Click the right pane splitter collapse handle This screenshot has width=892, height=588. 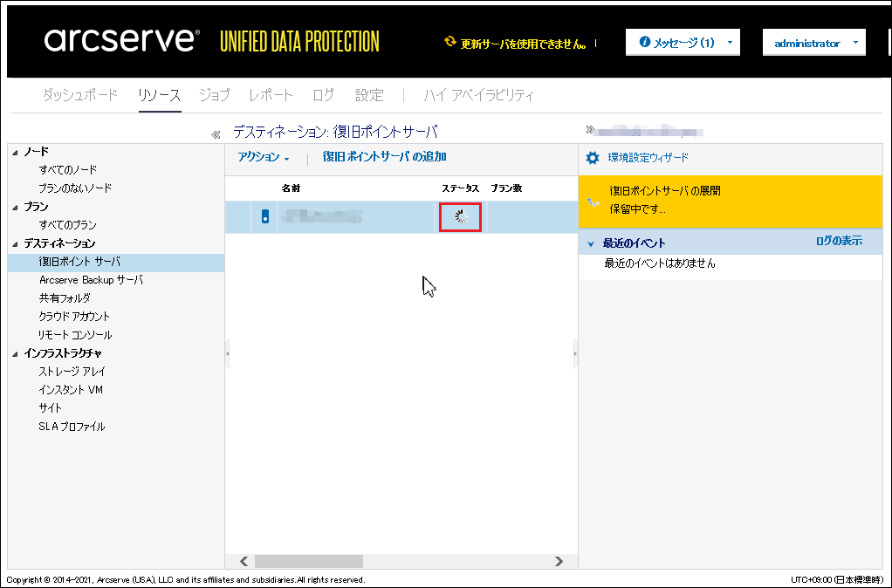point(575,353)
